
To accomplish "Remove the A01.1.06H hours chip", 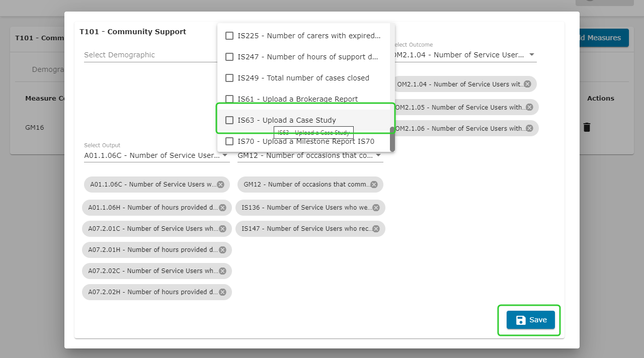I will (x=222, y=208).
